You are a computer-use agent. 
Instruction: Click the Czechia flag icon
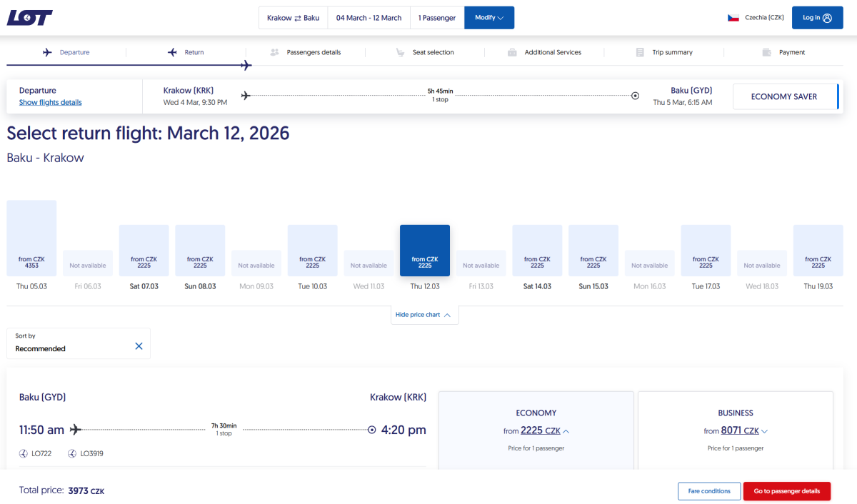(x=733, y=18)
